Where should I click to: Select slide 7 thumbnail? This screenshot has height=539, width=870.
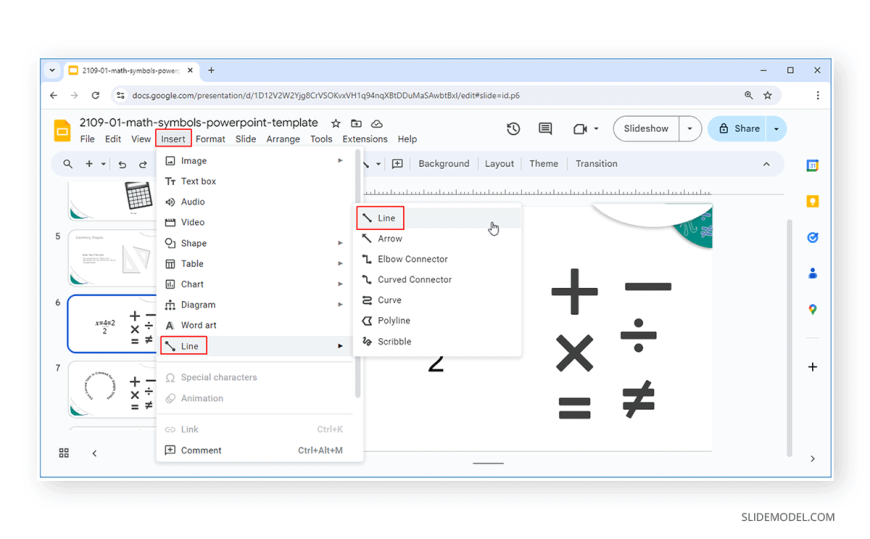click(113, 390)
